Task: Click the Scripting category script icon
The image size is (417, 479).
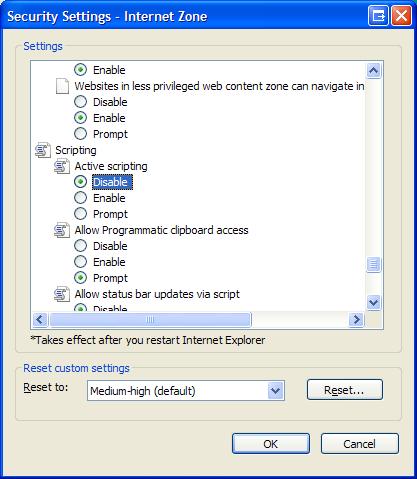Action: [x=43, y=150]
